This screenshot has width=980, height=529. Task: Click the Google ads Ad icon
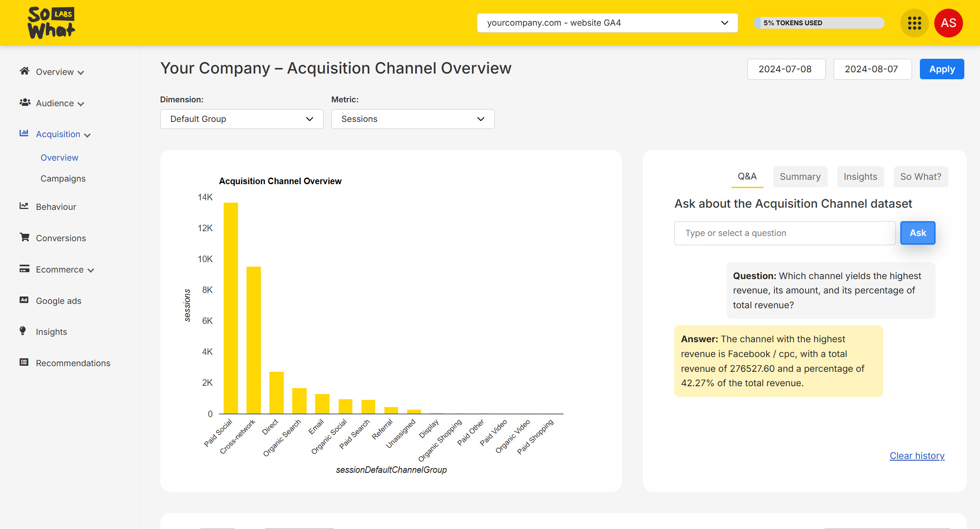pyautogui.click(x=24, y=300)
